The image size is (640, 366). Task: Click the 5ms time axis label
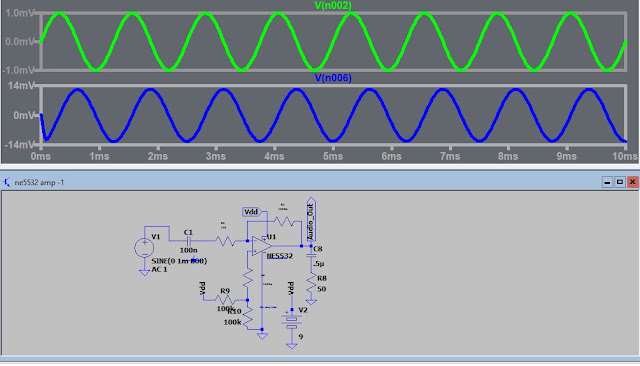point(333,156)
